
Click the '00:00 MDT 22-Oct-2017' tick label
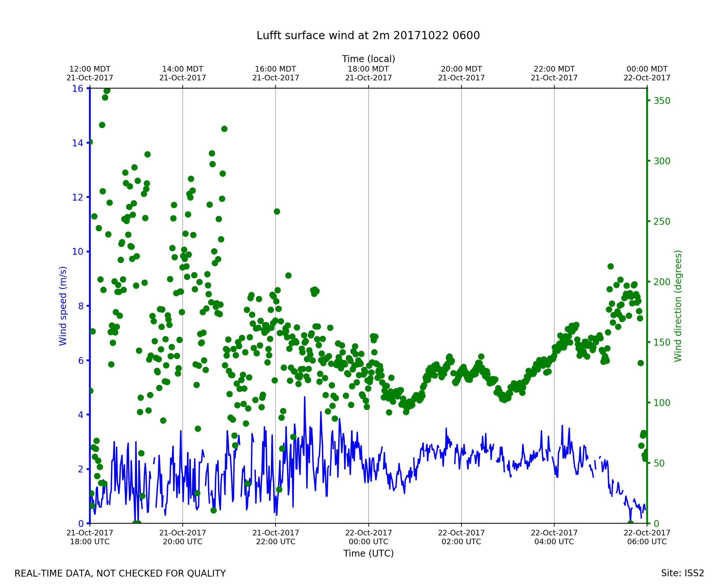(647, 73)
